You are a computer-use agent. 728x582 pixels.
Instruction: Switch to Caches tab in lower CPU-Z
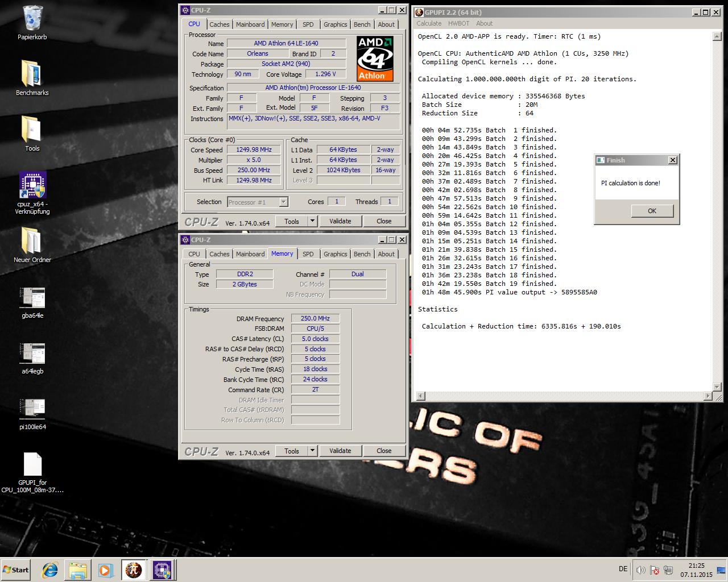tap(219, 254)
